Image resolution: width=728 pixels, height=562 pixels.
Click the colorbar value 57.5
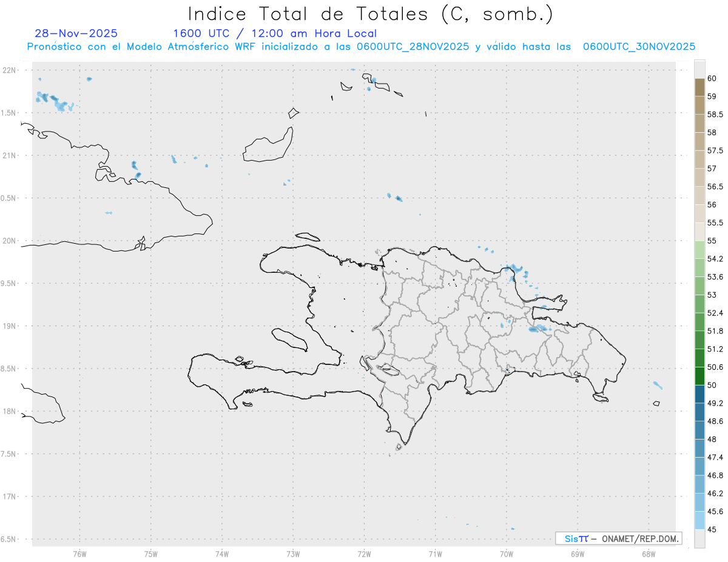[715, 150]
